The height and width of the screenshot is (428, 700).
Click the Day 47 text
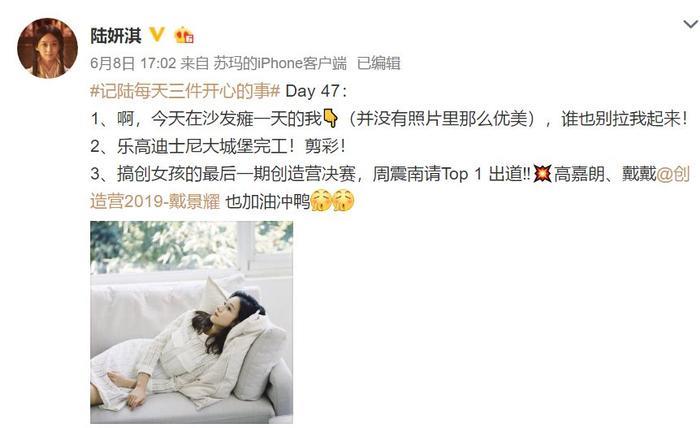[312, 91]
